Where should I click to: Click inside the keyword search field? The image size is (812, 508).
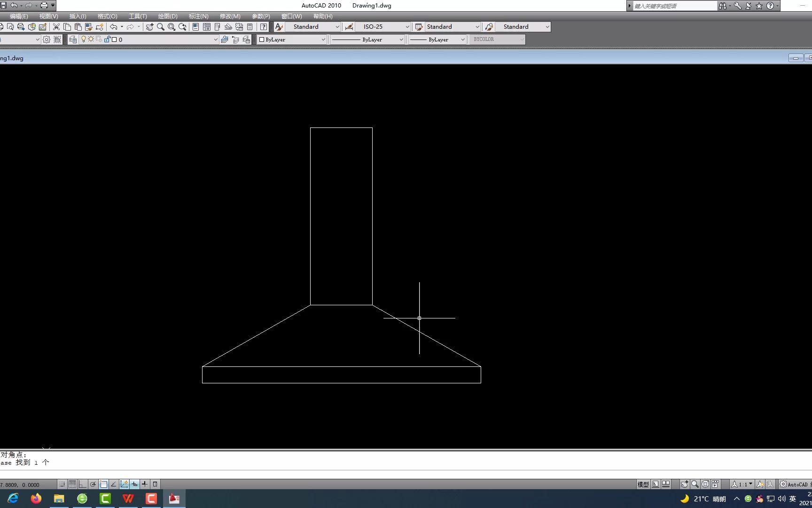point(674,6)
